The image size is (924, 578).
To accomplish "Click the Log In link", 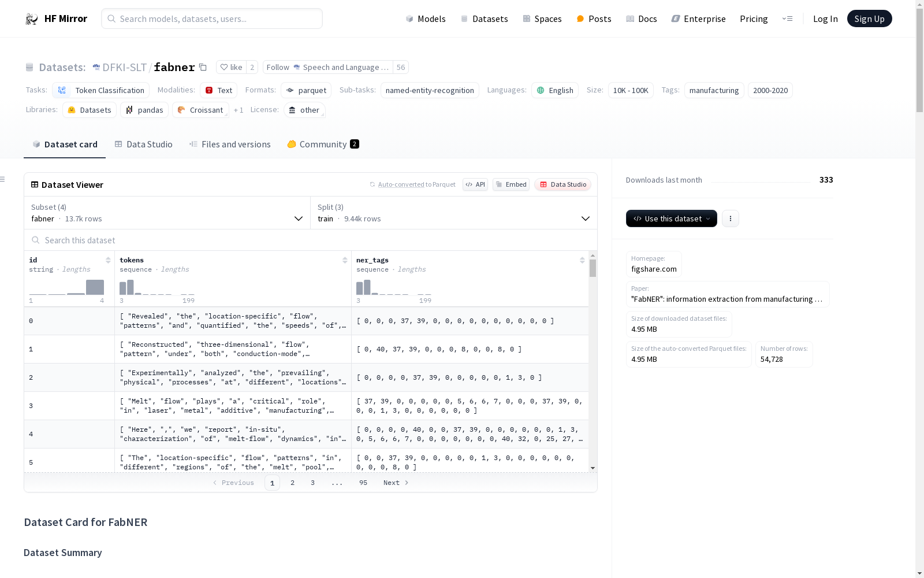I will coord(825,18).
